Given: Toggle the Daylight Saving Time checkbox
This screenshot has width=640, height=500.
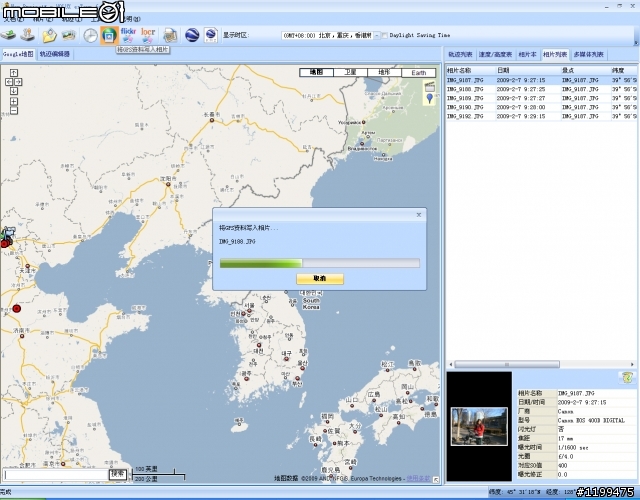Looking at the screenshot, I should click(x=384, y=36).
